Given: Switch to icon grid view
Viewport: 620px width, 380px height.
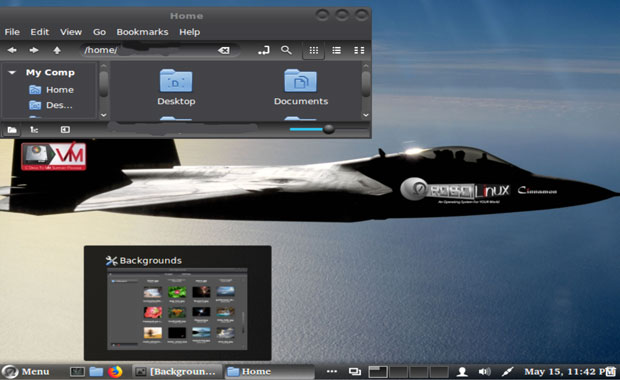Looking at the screenshot, I should (x=314, y=50).
